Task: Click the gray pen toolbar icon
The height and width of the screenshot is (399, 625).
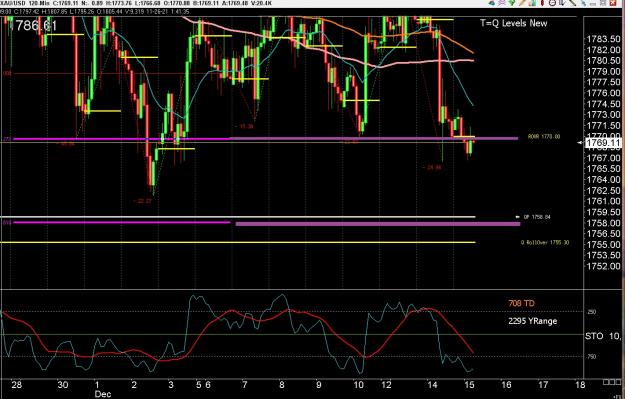Action: tap(562, 3)
